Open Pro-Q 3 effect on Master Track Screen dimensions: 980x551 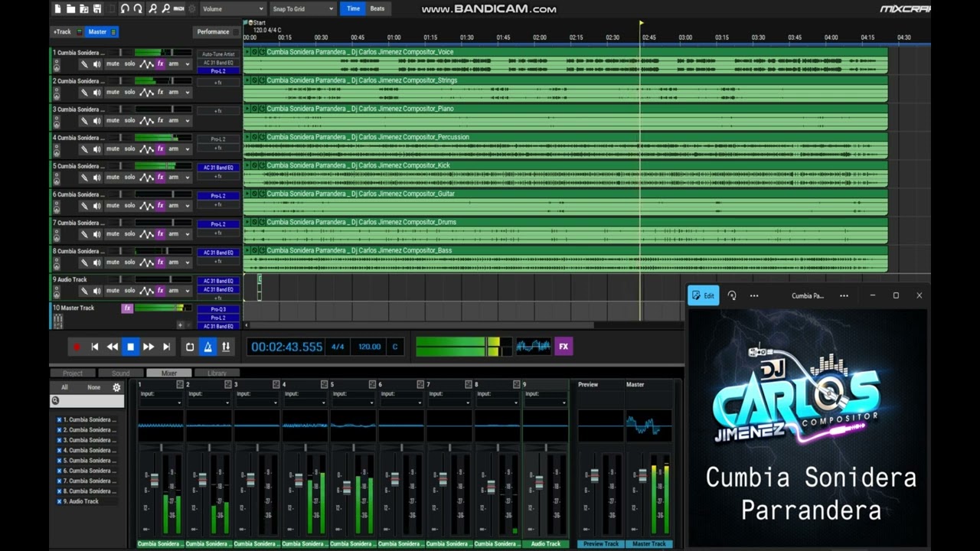[218, 309]
